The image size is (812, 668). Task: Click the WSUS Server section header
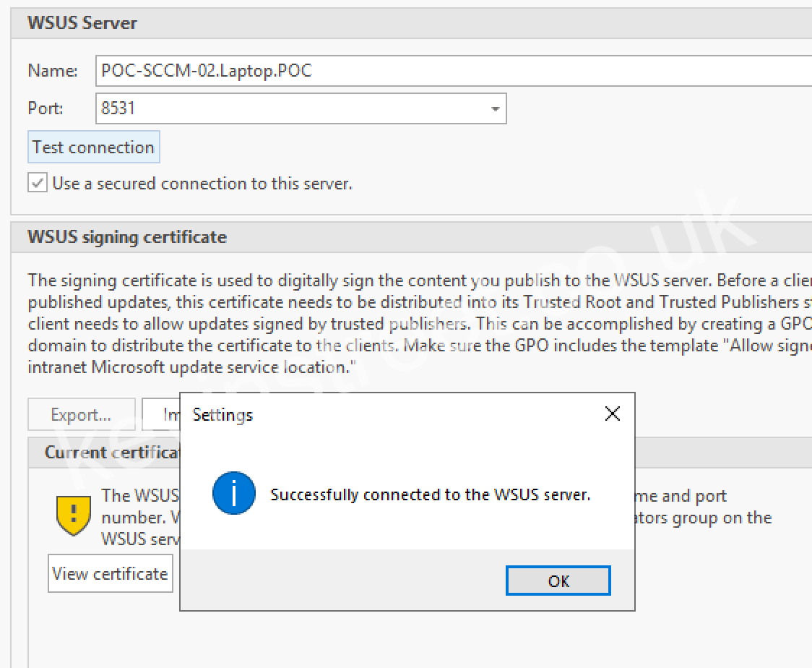tap(82, 23)
